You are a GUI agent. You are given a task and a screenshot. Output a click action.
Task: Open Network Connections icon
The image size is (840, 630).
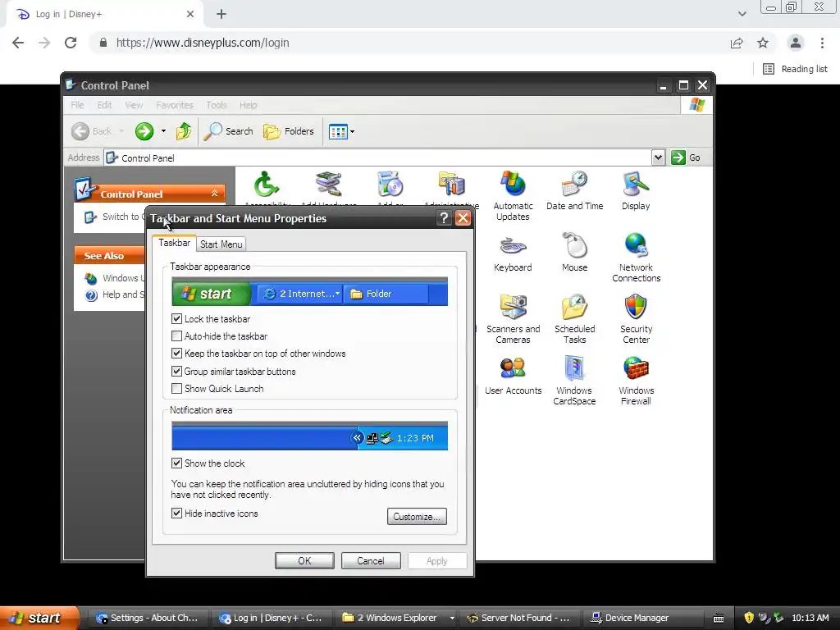click(636, 257)
